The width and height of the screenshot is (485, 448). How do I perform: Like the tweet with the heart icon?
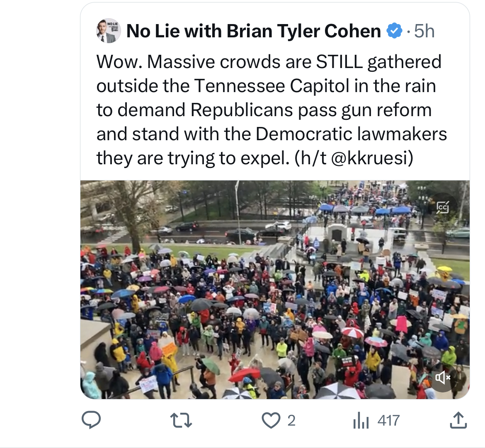[x=271, y=421]
